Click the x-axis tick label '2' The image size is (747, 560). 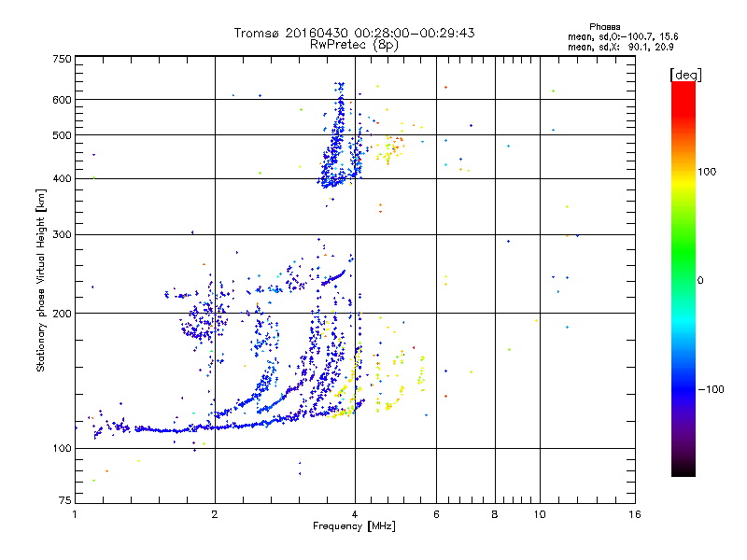[215, 514]
